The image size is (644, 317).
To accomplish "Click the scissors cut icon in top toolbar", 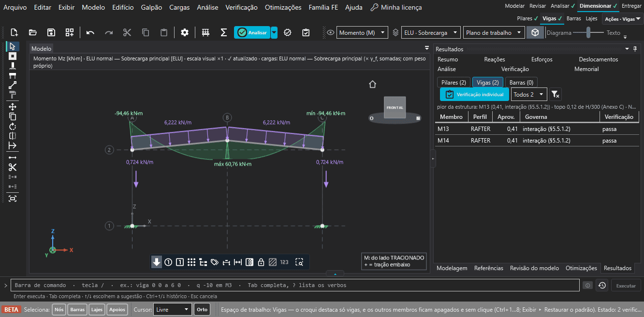I will pyautogui.click(x=127, y=32).
